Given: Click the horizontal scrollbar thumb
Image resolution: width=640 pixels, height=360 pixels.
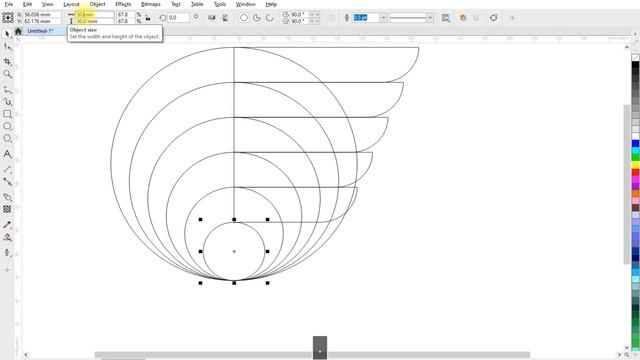Looking at the screenshot, I should (312, 354).
